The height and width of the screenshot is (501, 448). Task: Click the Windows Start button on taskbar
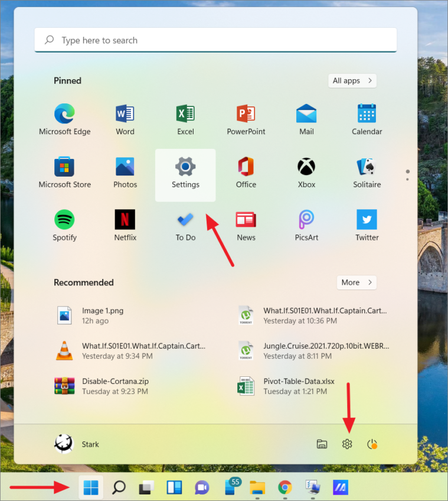pyautogui.click(x=91, y=487)
